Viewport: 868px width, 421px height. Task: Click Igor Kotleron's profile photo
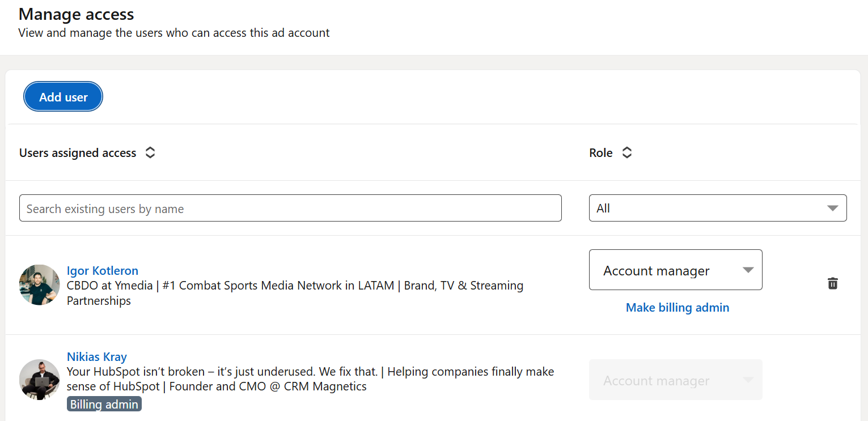tap(39, 285)
